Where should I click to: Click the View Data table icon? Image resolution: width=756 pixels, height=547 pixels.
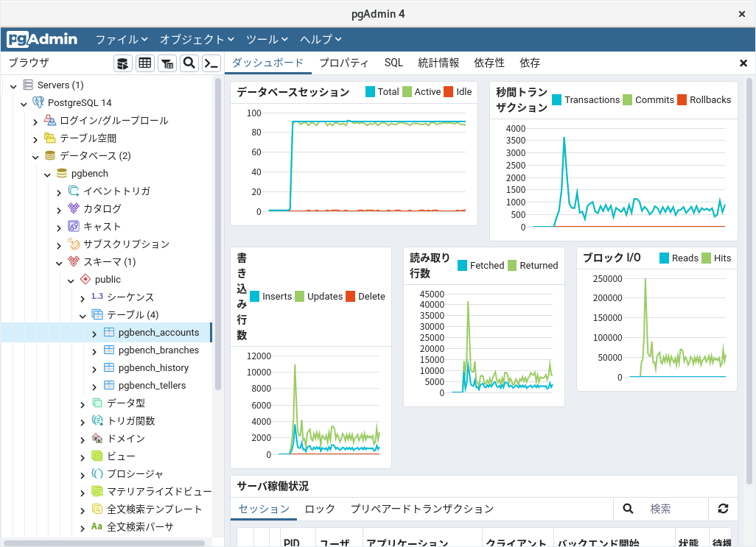coord(145,63)
